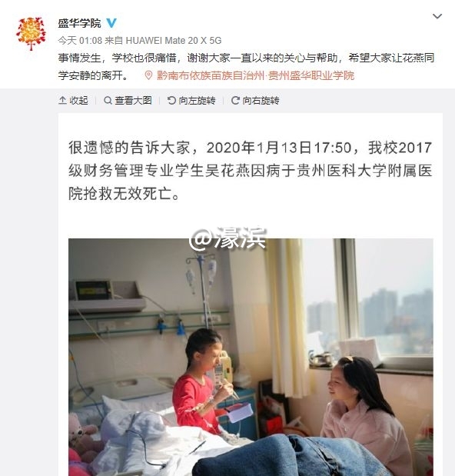Rotate image left with 向左旋转
Viewport: 455px width, 476px height.
(x=191, y=101)
